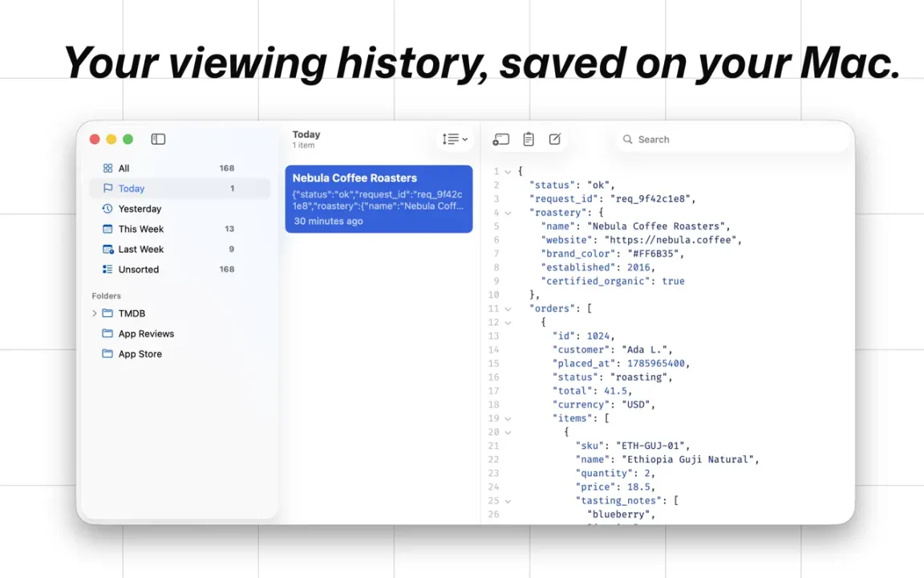Screen dimensions: 924x578
Task: Collapse the fold arrow on line 12
Action: 508,323
